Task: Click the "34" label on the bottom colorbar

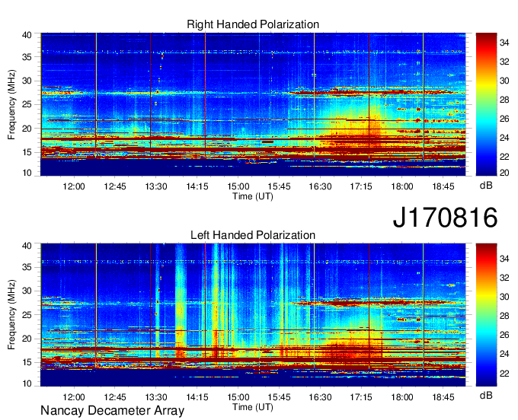Action: point(504,259)
